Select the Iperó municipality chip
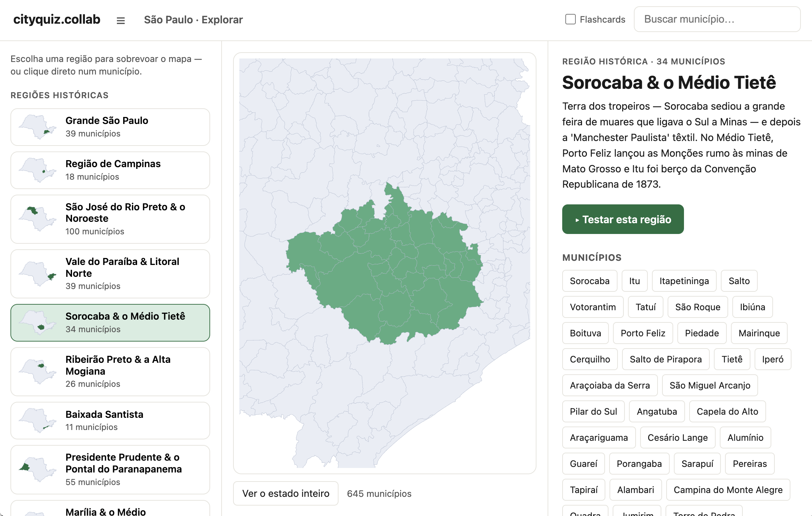 773,359
